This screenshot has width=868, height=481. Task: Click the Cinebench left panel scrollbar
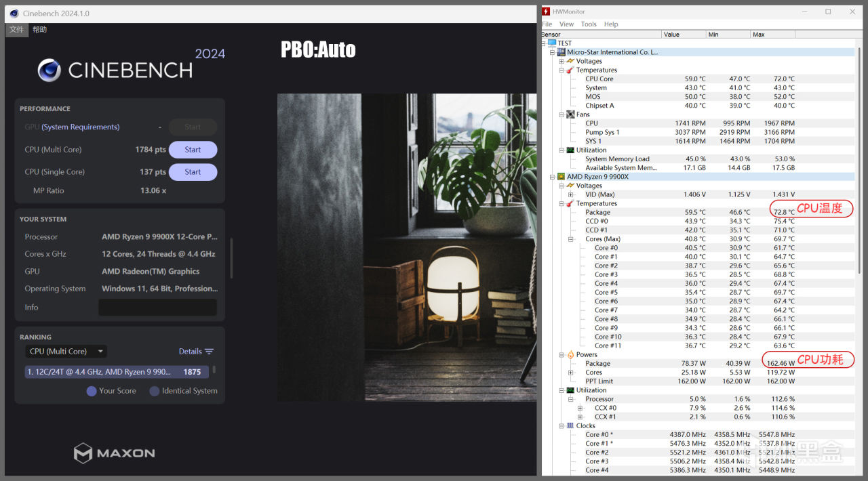231,257
